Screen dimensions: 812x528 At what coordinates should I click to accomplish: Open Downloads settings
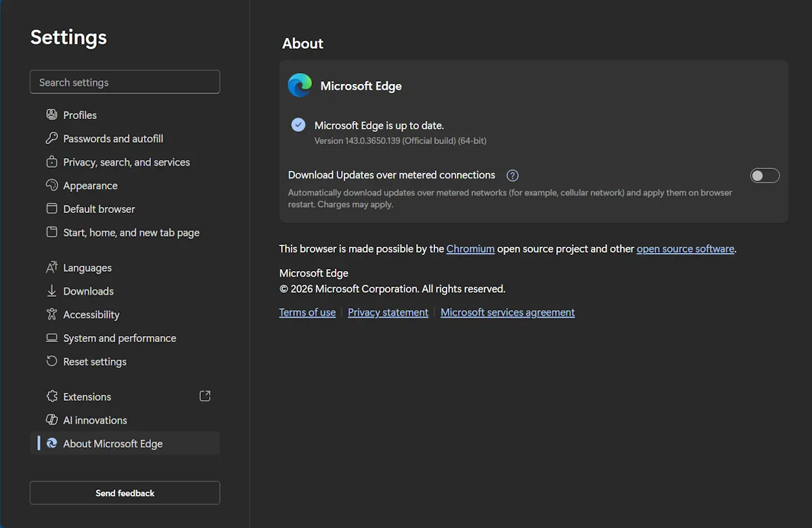point(125,291)
